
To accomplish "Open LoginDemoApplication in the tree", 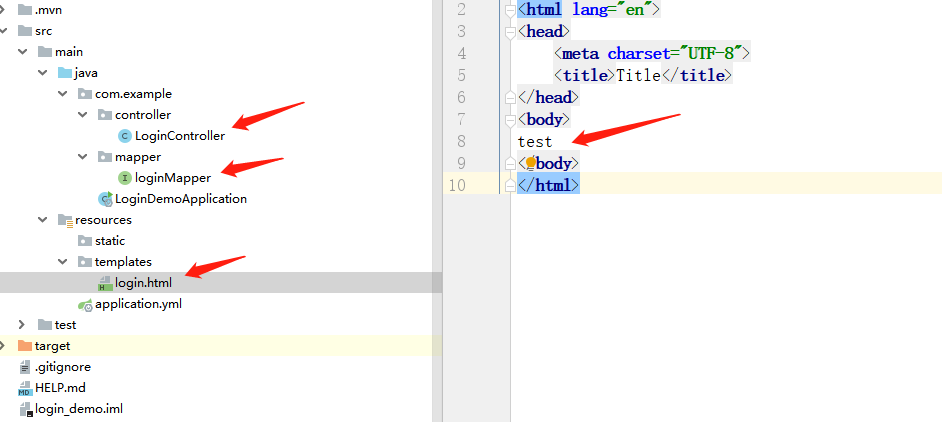I will (181, 199).
